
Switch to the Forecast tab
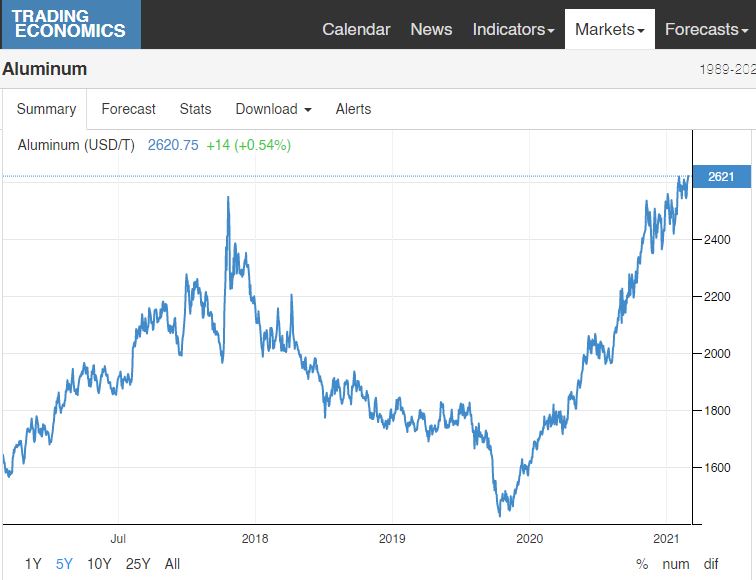tap(128, 109)
